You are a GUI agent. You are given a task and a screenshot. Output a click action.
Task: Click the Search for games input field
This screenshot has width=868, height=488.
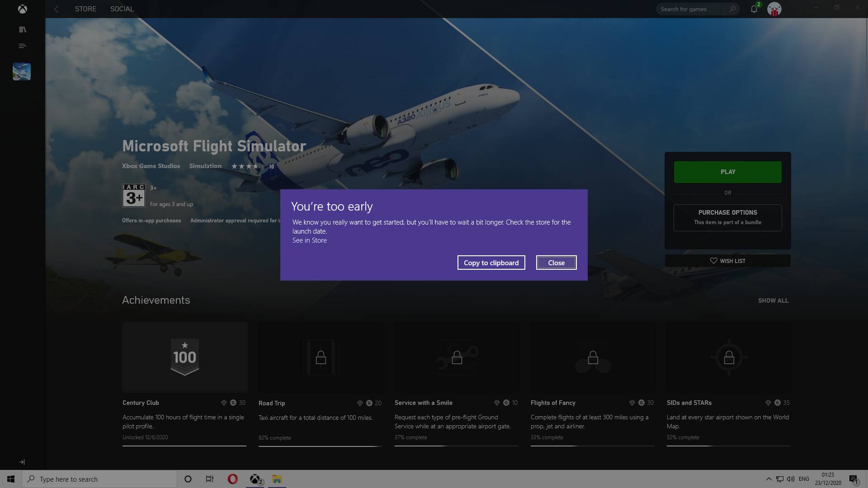point(692,9)
